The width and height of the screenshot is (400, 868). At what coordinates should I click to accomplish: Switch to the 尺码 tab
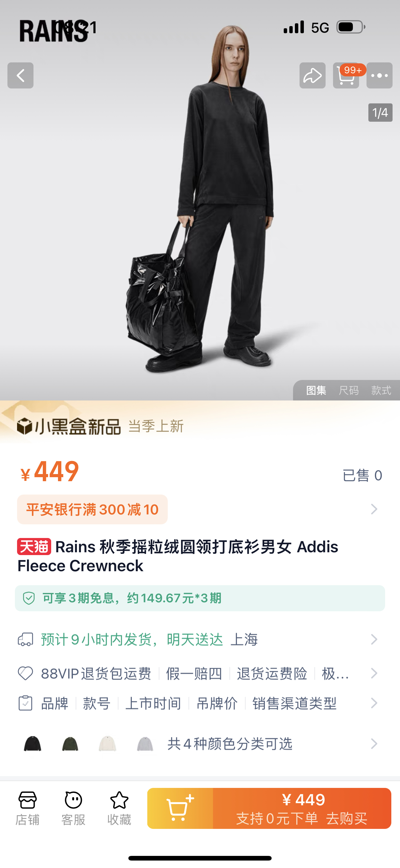click(349, 391)
